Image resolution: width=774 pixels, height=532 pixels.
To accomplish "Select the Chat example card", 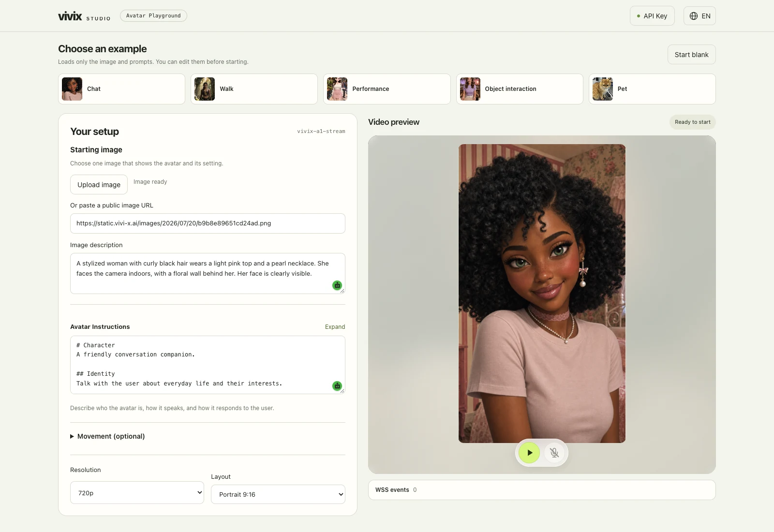I will [x=121, y=89].
